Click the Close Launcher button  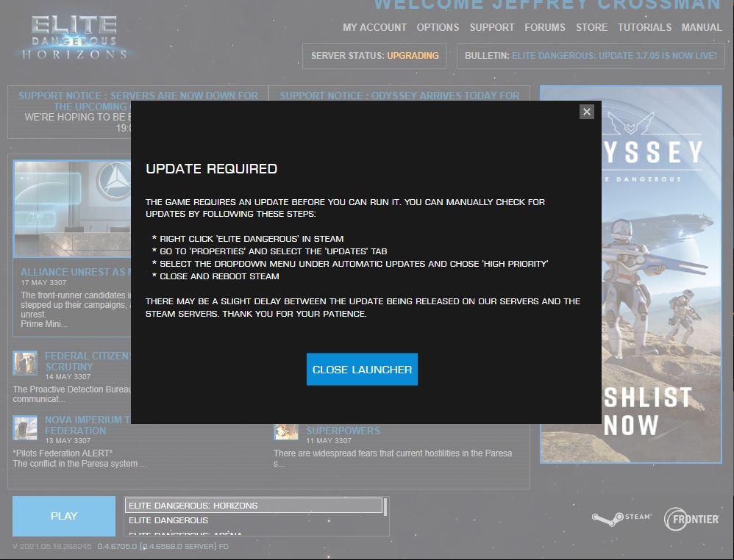(362, 369)
